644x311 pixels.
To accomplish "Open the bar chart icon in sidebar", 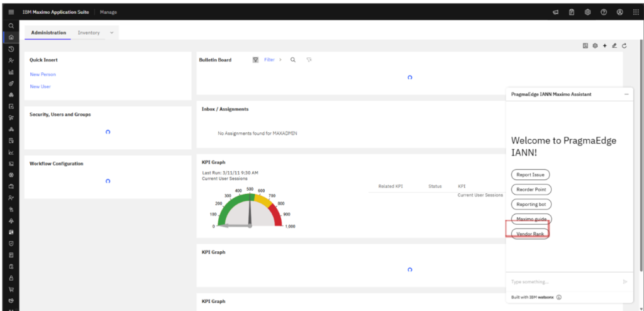I will coord(11,72).
